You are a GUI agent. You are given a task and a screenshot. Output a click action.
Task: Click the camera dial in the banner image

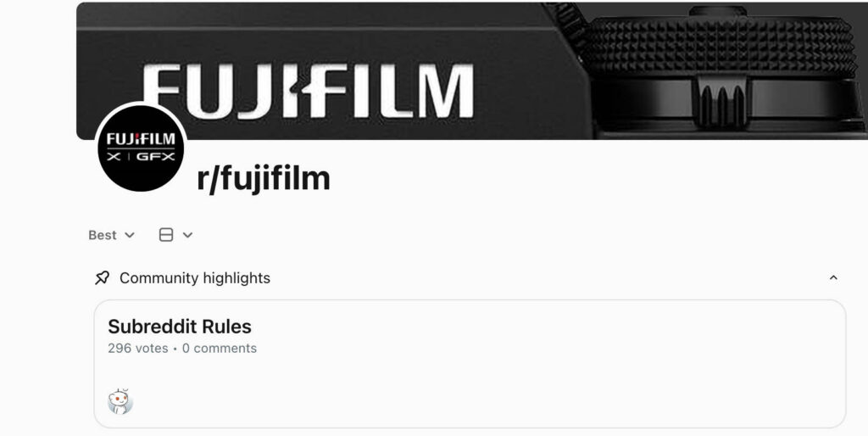coord(721,47)
